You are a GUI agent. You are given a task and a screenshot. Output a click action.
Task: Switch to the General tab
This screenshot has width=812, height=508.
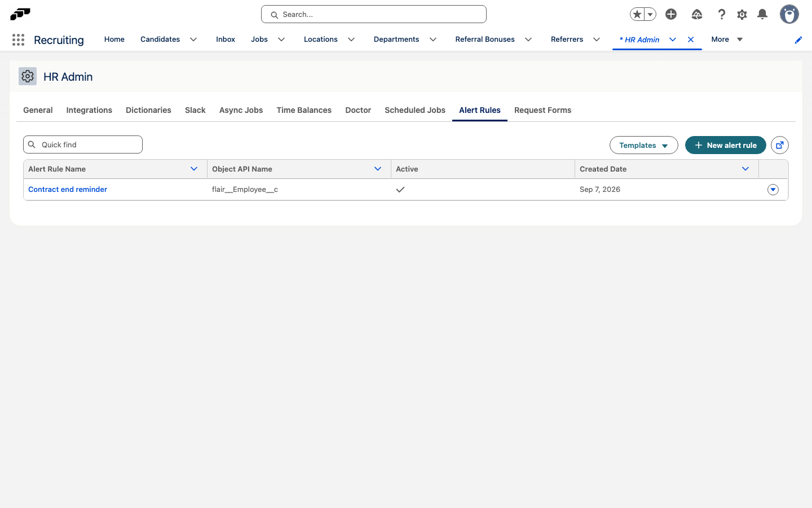tap(38, 110)
